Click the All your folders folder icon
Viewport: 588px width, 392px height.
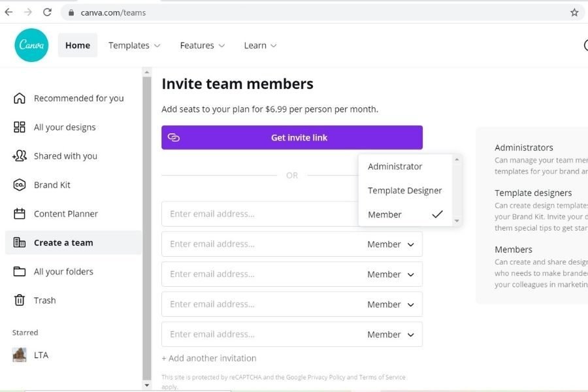pyautogui.click(x=20, y=272)
